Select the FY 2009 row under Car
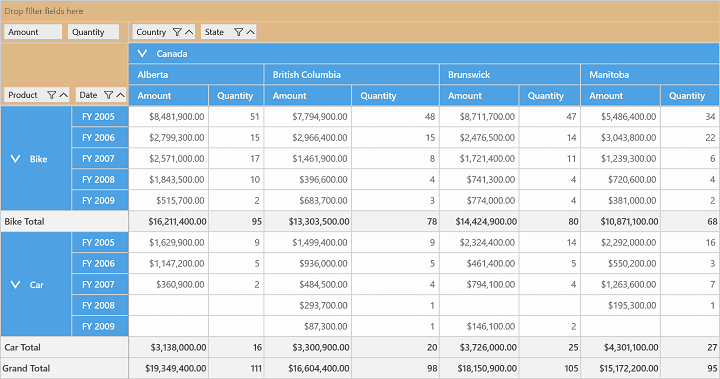 [x=100, y=327]
